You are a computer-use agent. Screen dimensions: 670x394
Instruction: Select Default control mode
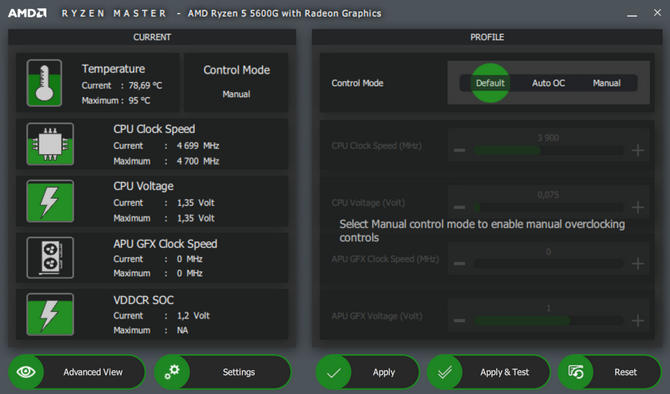(490, 83)
